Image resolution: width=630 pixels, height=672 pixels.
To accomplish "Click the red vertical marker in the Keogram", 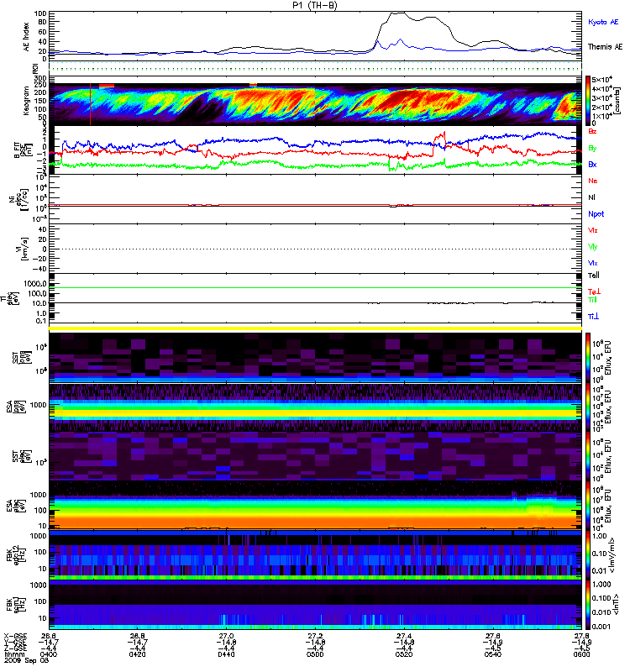I will pos(90,104).
